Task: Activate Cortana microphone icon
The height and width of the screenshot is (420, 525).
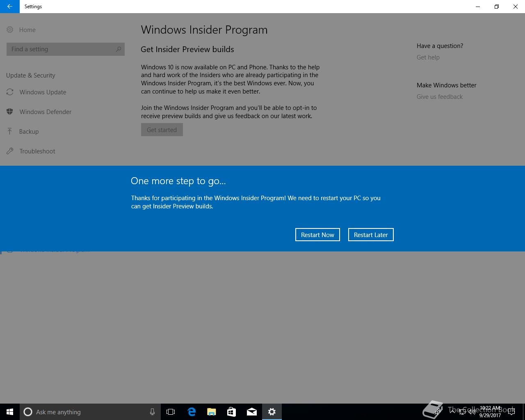Action: pos(152,412)
